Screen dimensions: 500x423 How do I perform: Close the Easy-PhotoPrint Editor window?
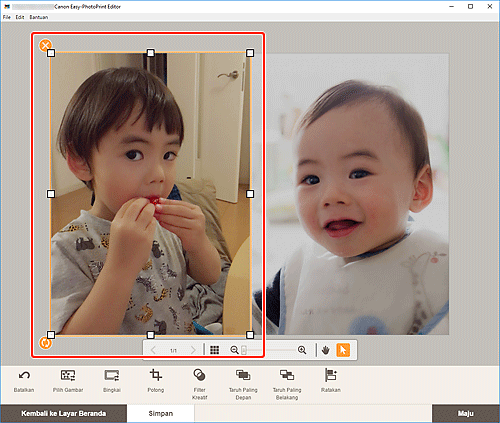click(490, 6)
